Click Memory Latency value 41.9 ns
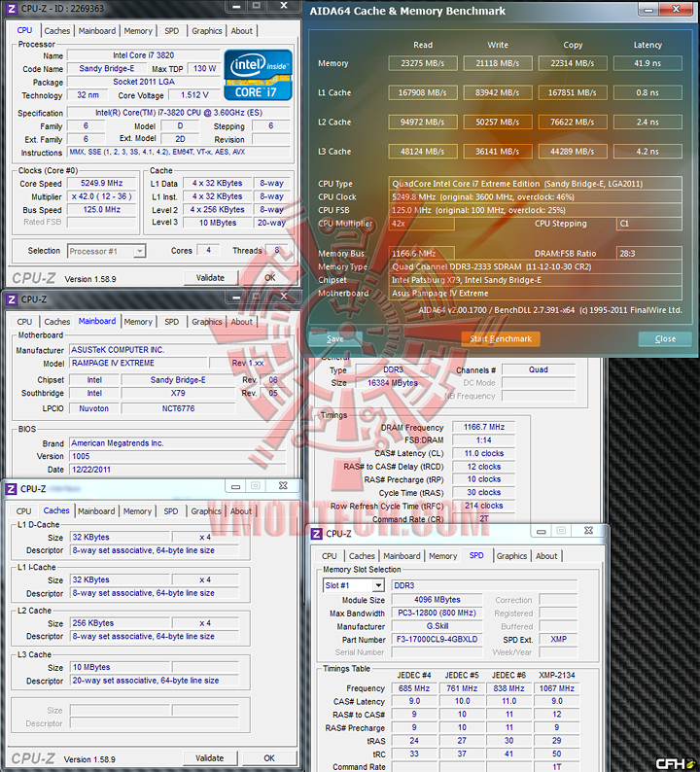 (647, 63)
